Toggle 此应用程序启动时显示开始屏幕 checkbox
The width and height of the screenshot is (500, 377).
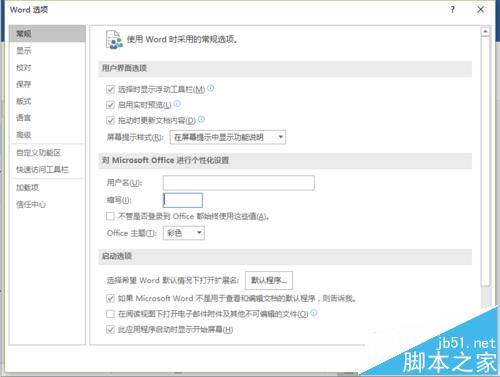[x=110, y=330]
